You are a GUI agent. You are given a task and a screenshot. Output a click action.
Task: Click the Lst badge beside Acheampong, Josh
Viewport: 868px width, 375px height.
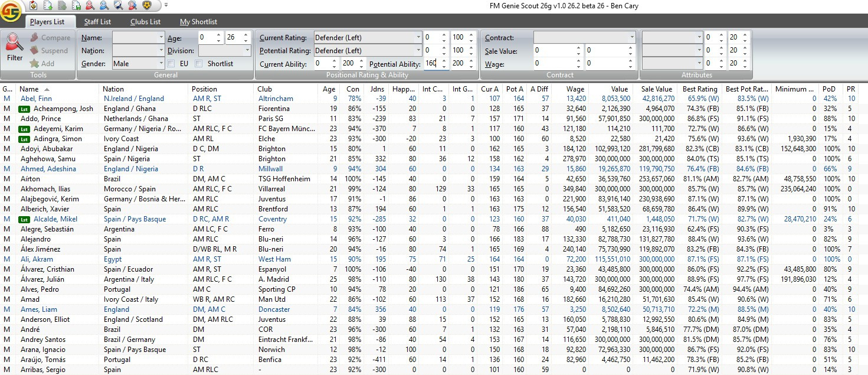[25, 109]
